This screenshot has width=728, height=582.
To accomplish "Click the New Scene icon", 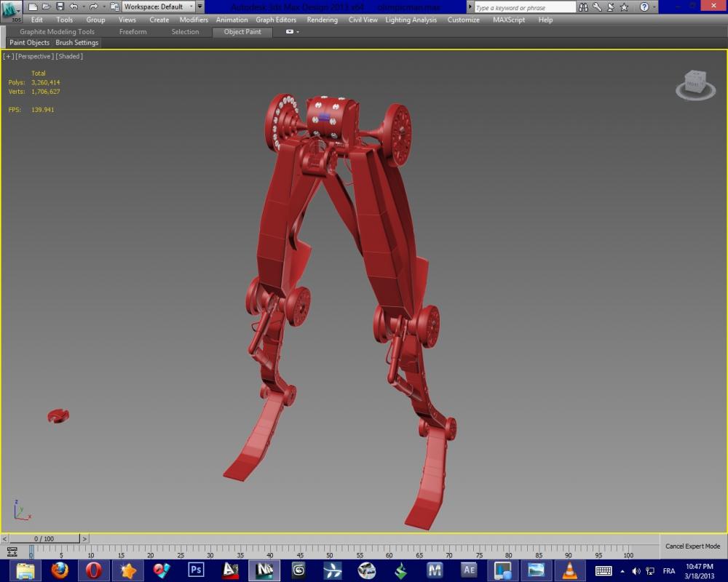I will (x=33, y=7).
